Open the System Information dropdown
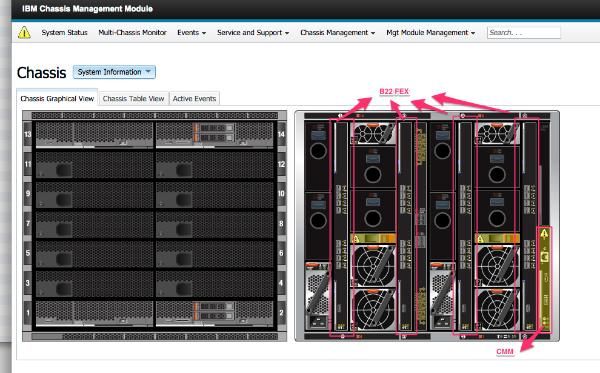Image resolution: width=600 pixels, height=373 pixels. pyautogui.click(x=114, y=72)
